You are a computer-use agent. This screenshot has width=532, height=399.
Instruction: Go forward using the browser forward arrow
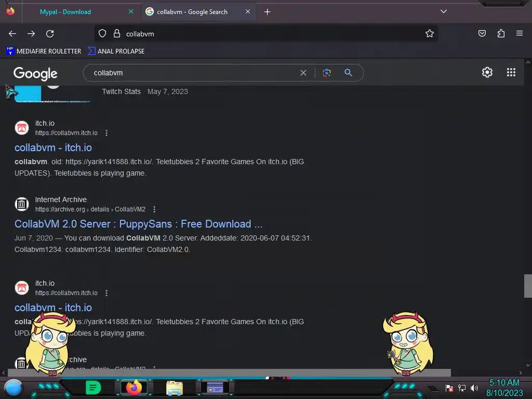point(31,34)
